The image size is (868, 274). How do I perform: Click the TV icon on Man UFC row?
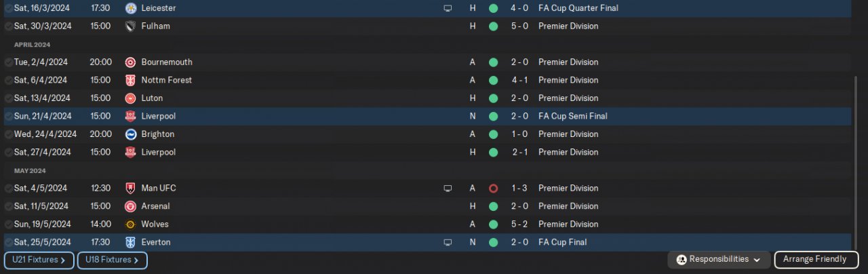coord(447,189)
